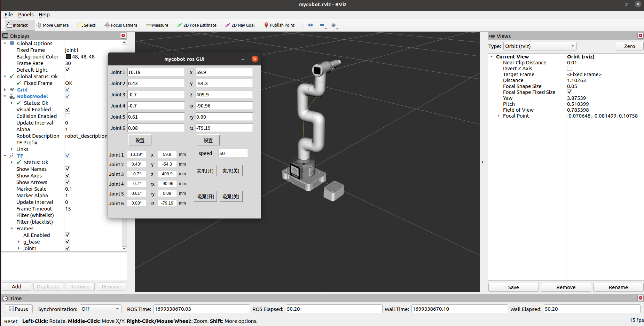Click the Rename view button
644x326 pixels.
618,287
